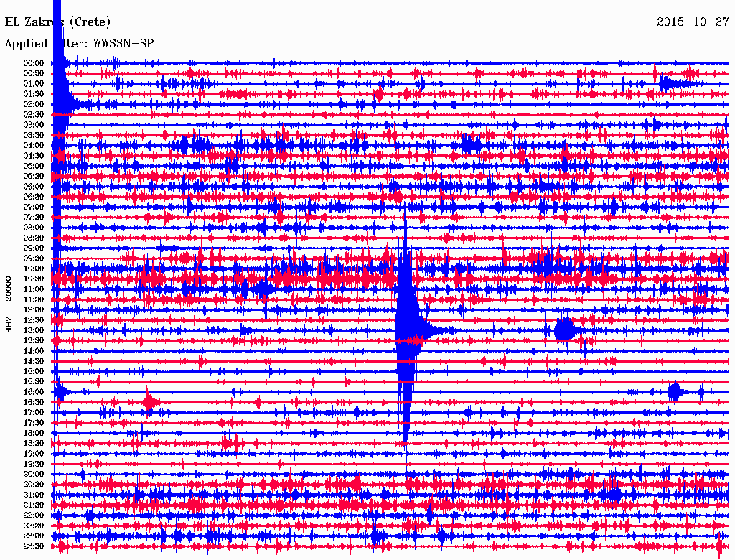
Task: Select the '00:30' time row label
Action: tap(34, 74)
